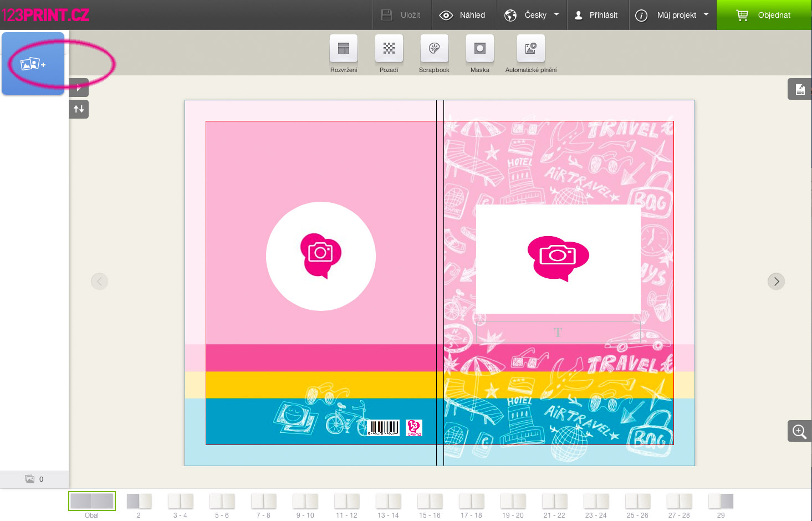
Task: Click the zoom magnifier icon
Action: [799, 431]
